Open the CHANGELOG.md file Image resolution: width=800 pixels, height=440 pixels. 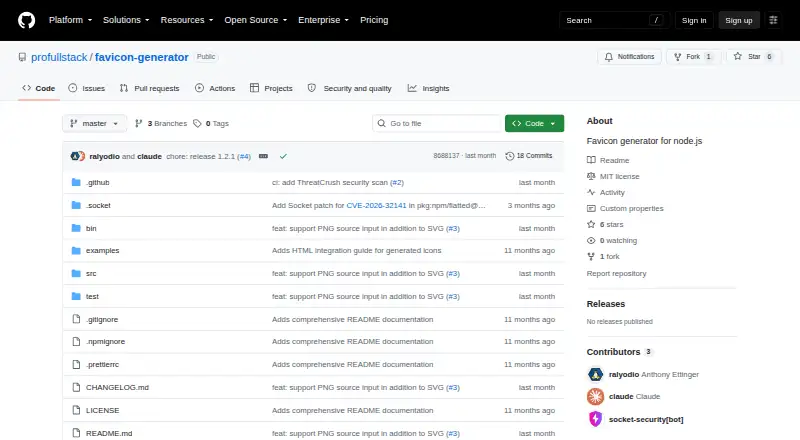(117, 387)
